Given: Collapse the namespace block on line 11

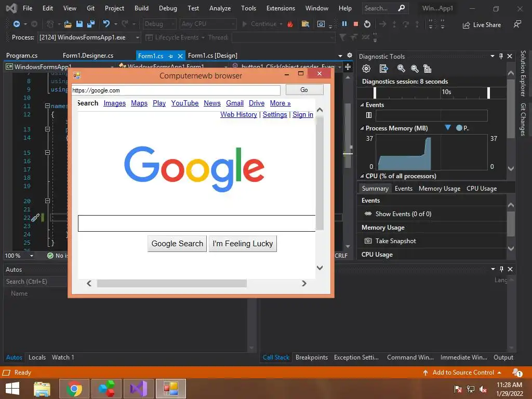Looking at the screenshot, I should [x=47, y=106].
